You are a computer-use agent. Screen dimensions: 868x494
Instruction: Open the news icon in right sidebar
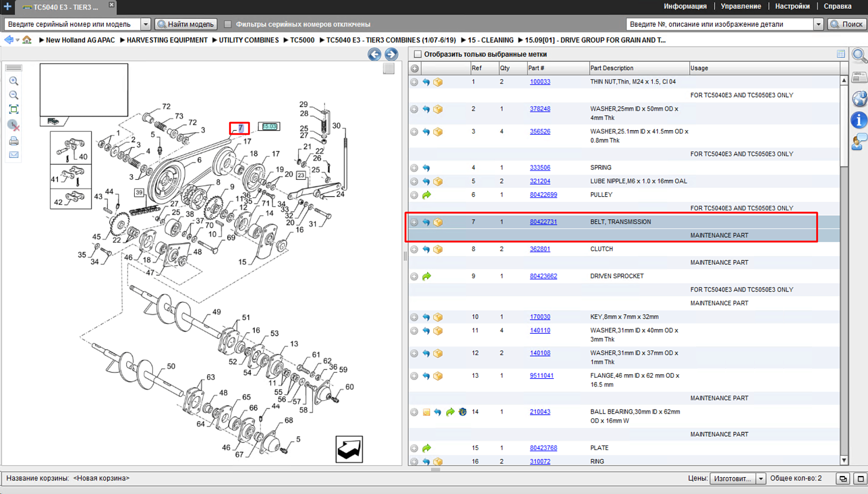tap(859, 78)
